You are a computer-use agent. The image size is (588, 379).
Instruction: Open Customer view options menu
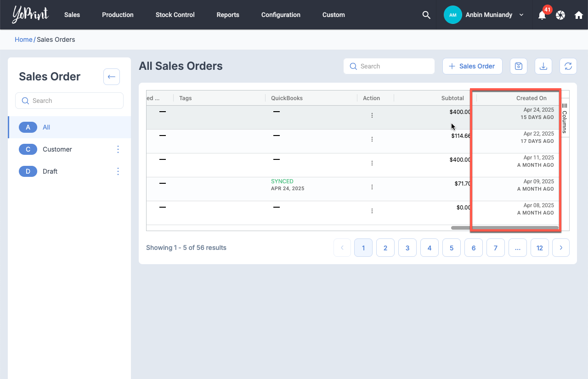coord(118,149)
